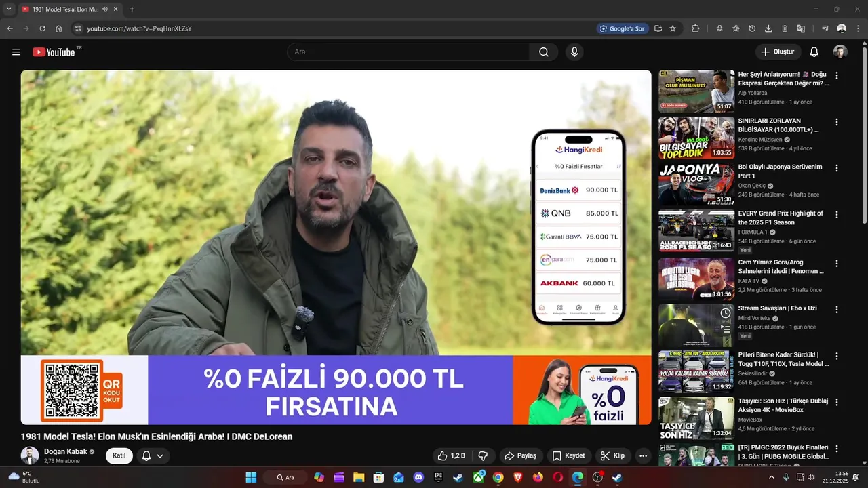The width and height of the screenshot is (868, 488).
Task: Open EVERY Grand Prix Highlight title
Action: [781, 218]
